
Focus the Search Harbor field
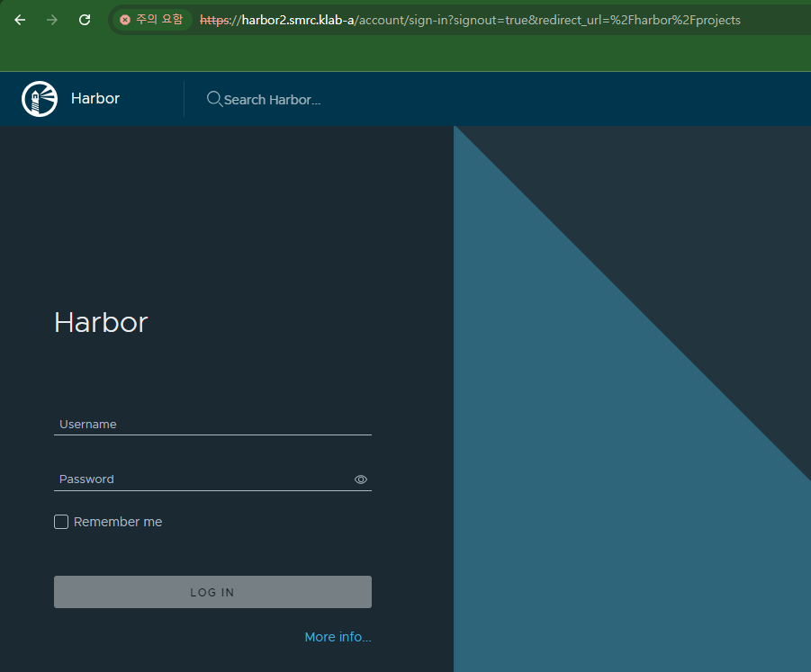pyautogui.click(x=272, y=100)
